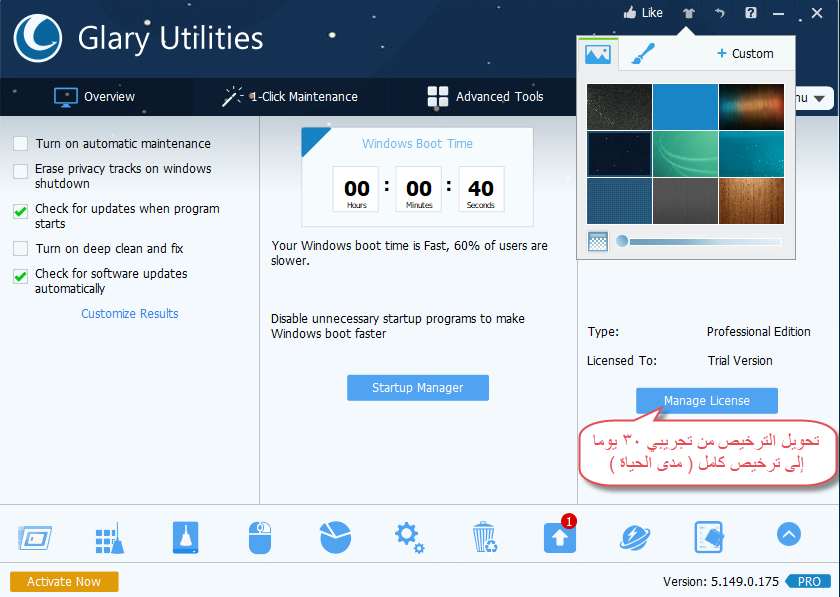Open the browser assistant planet icon

pyautogui.click(x=635, y=538)
